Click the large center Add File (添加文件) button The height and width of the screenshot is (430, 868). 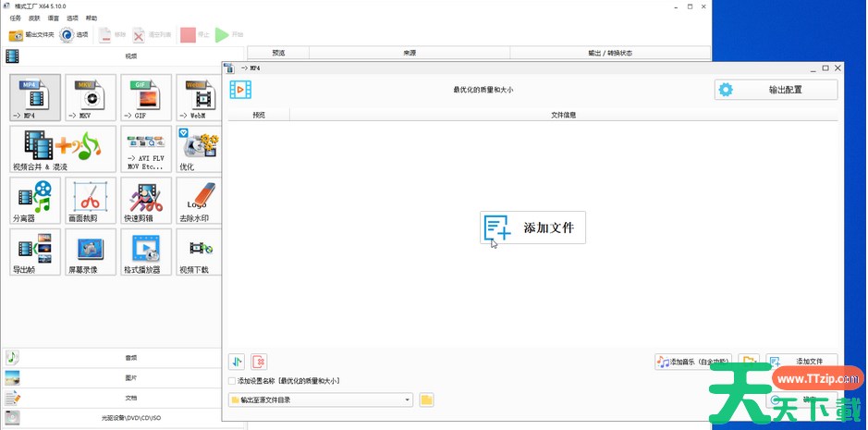(532, 227)
